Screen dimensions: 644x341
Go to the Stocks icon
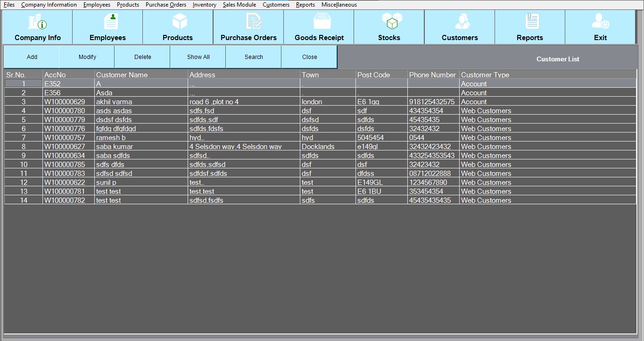[389, 22]
